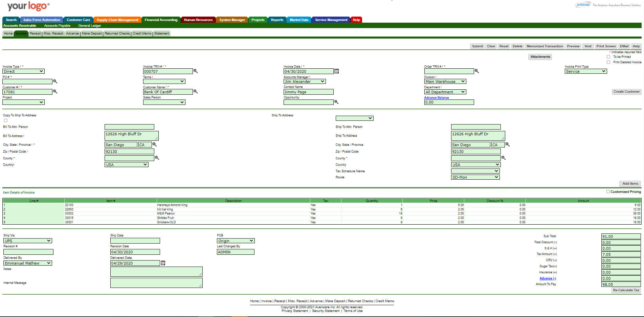Follow the Advance (-) link

point(548,278)
